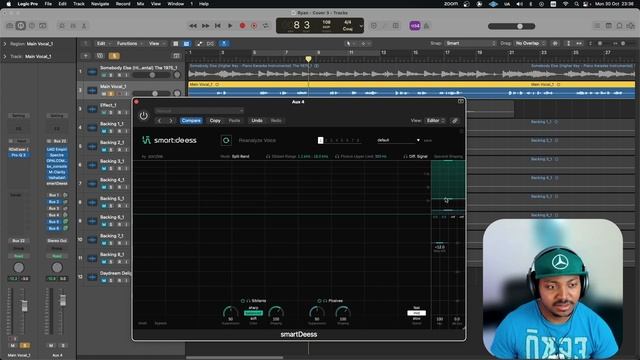Image resolution: width=640 pixels, height=360 pixels.
Task: Click the Rewind transport button
Action: (x=193, y=26)
